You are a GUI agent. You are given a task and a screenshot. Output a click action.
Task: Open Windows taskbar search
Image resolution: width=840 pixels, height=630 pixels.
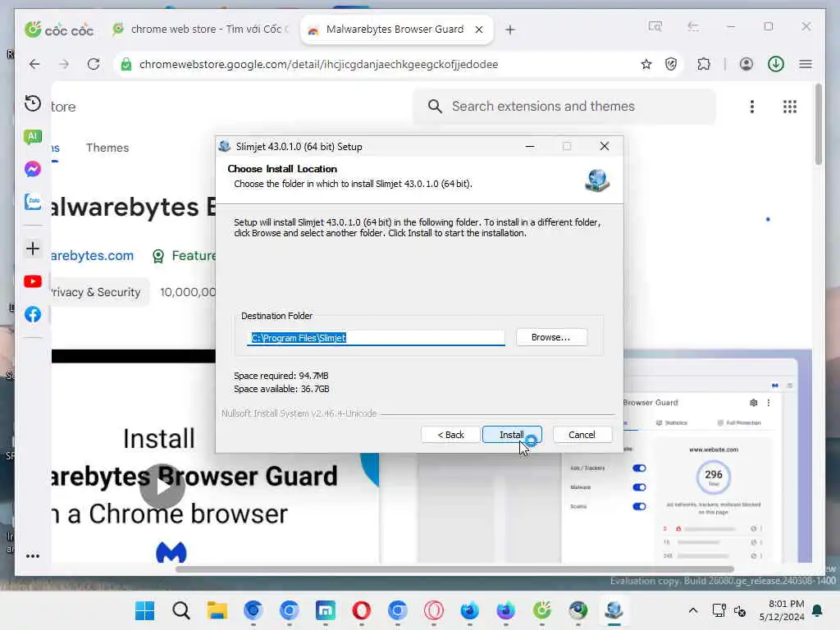coord(181,610)
